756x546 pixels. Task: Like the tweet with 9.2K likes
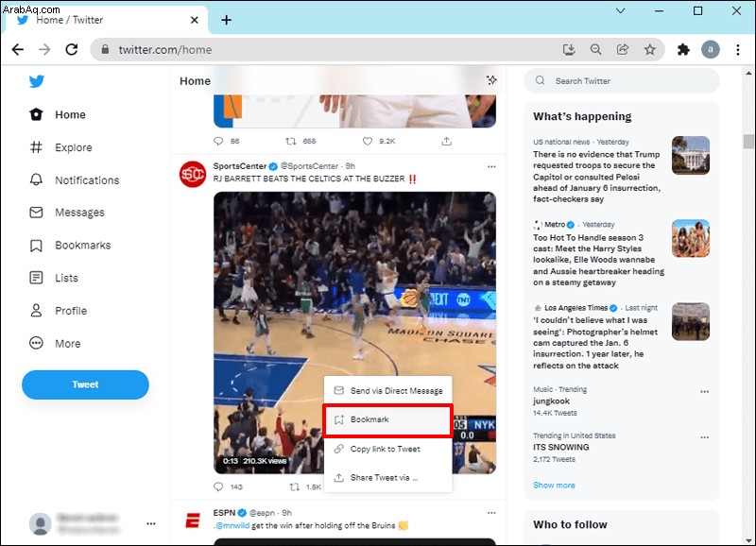(x=368, y=141)
